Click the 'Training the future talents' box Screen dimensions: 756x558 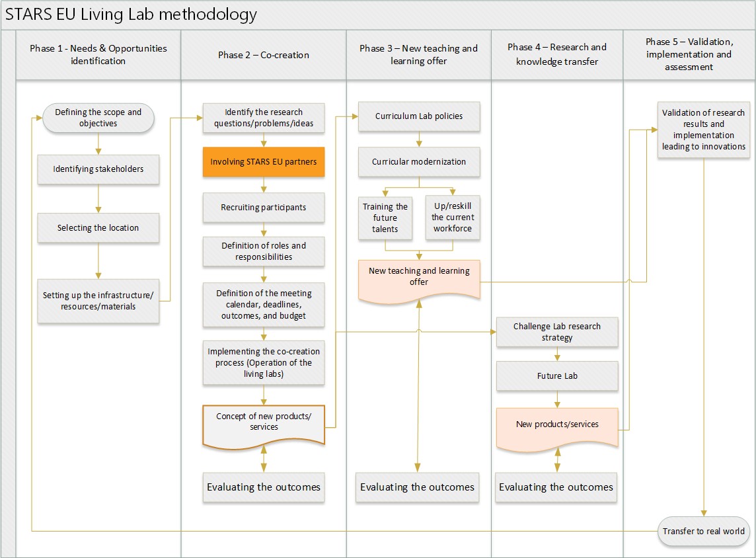pos(385,218)
